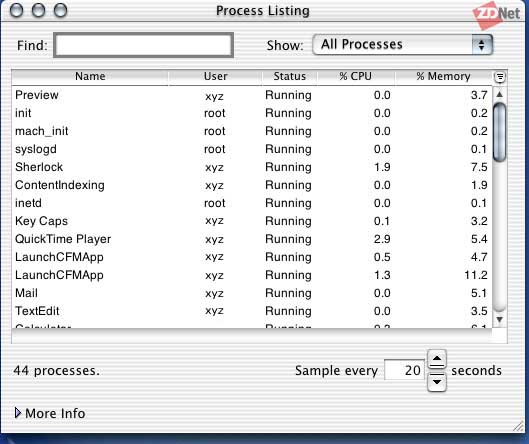Screen dimensions: 529x444
Task: Select LaunchCFMApp row using 4.7 memory
Action: (252, 257)
